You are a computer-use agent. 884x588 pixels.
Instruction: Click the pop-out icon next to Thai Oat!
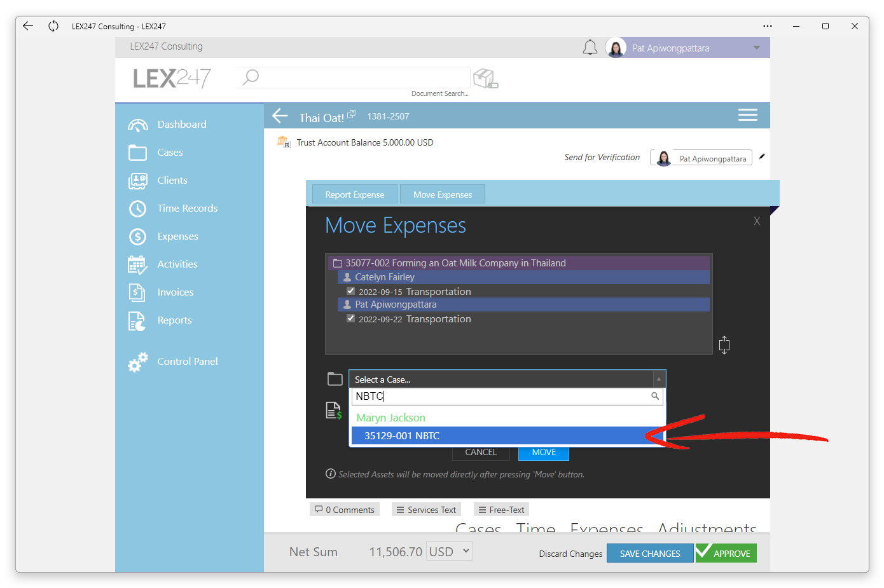tap(351, 114)
